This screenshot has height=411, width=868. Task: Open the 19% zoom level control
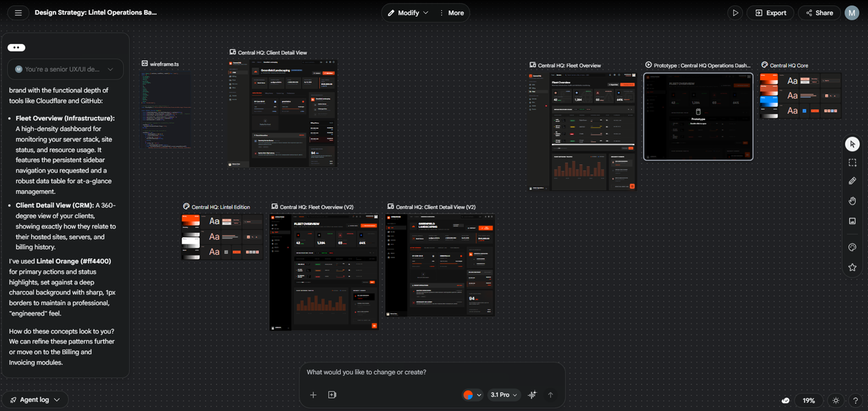[x=809, y=400]
